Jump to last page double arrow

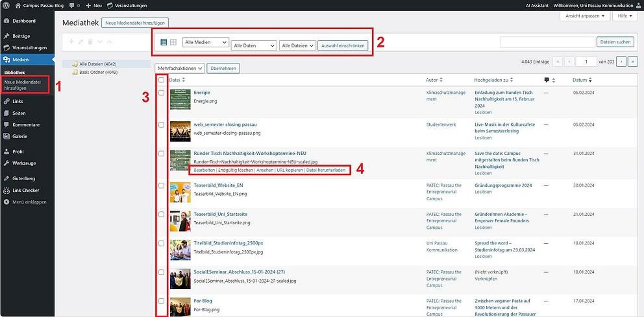(633, 62)
